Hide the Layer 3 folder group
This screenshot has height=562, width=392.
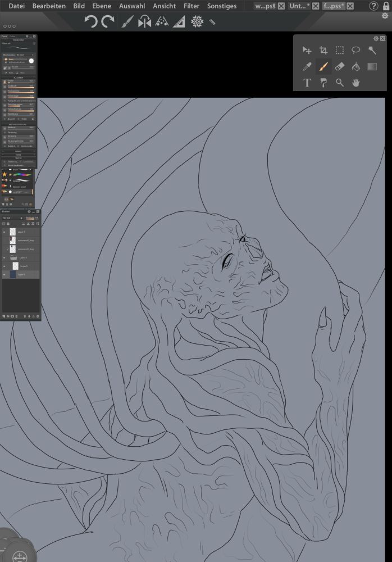click(4, 258)
